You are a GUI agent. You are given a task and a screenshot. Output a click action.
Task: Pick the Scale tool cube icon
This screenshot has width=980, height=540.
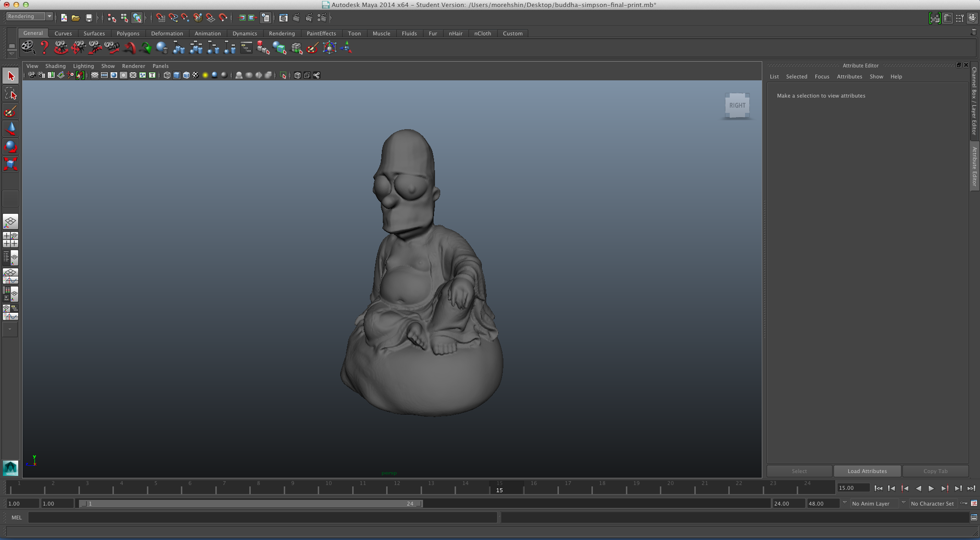[11, 164]
